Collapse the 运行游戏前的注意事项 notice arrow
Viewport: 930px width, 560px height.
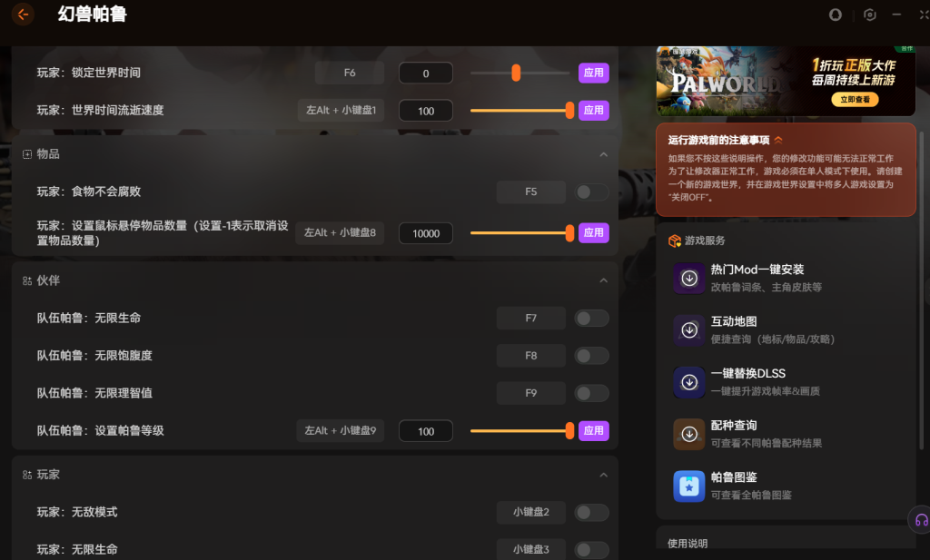click(x=778, y=140)
